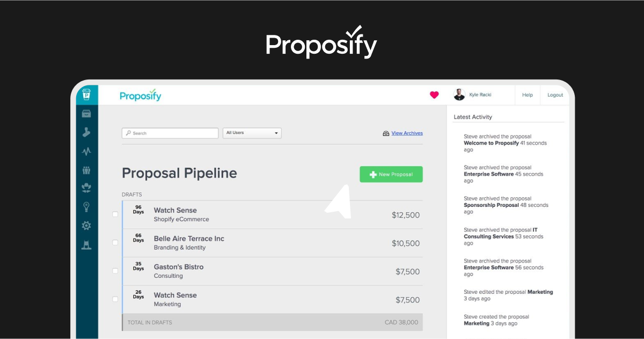644x339 pixels.
Task: Open the people group sidebar icon
Action: [86, 170]
